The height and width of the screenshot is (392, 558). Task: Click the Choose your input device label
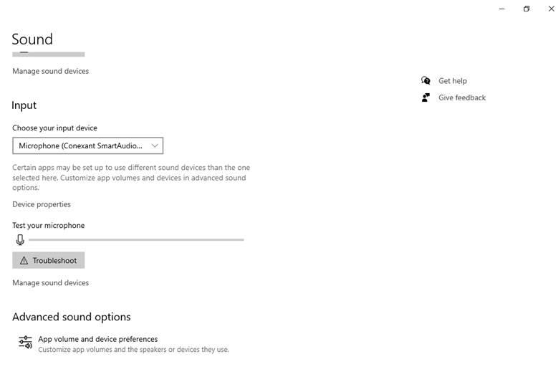[x=54, y=128]
